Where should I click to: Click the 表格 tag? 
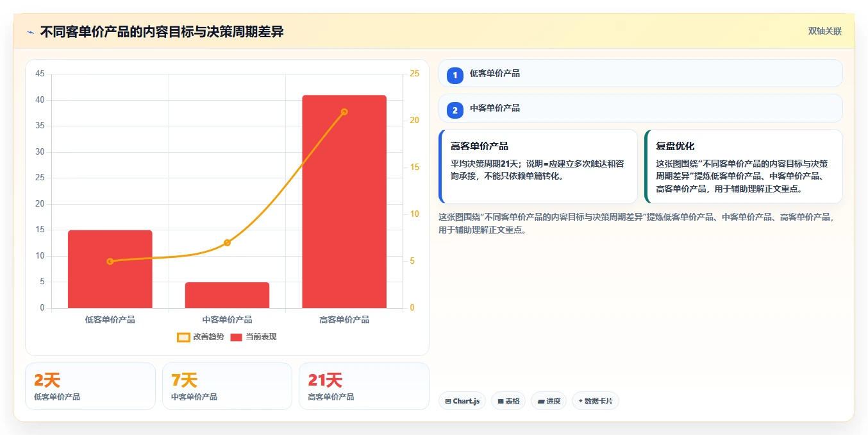508,401
